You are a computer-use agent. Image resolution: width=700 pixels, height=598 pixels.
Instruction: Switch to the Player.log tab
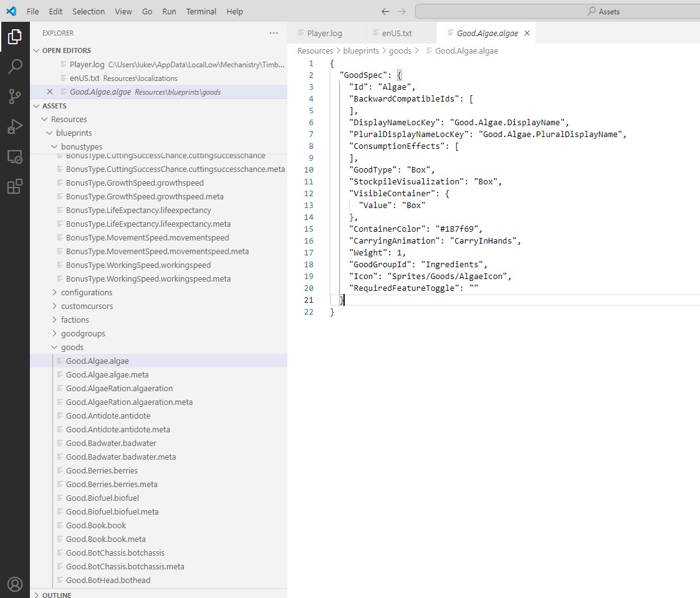325,33
